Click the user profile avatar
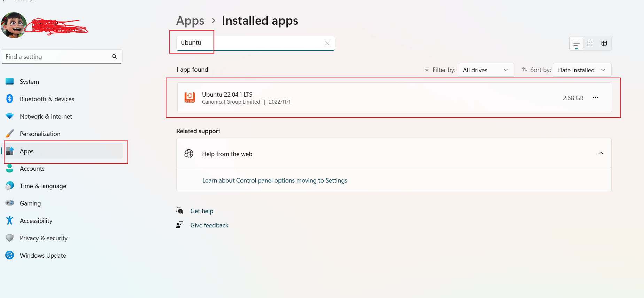This screenshot has height=298, width=644. (14, 25)
